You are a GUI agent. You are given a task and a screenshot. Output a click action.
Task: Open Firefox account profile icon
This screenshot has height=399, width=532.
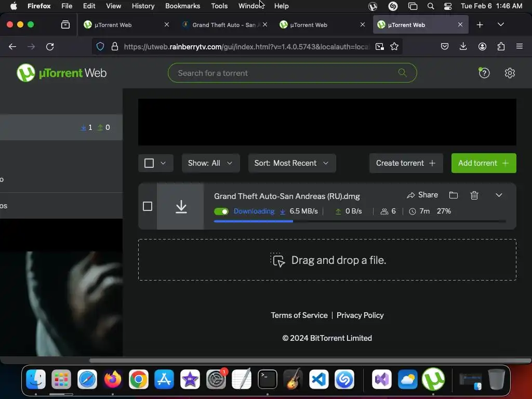pos(482,46)
